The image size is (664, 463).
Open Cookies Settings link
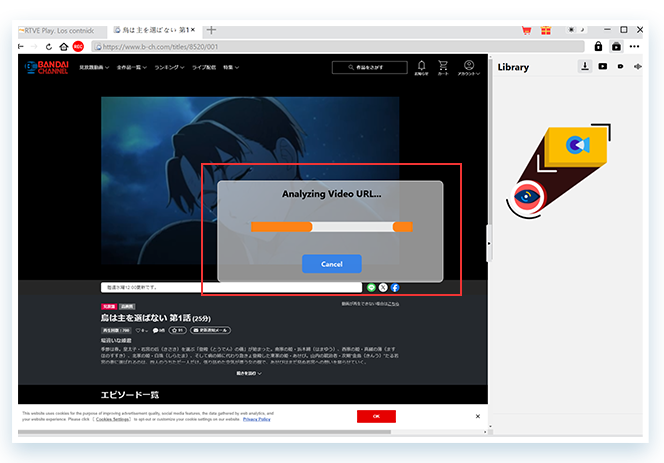pyautogui.click(x=113, y=419)
